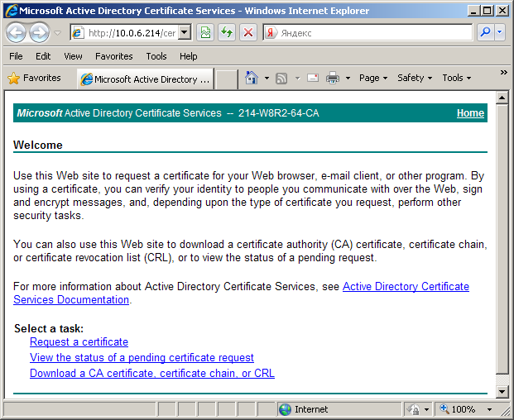514x420 pixels.
Task: Click the Internet Explorer logo in title bar
Action: click(11, 11)
